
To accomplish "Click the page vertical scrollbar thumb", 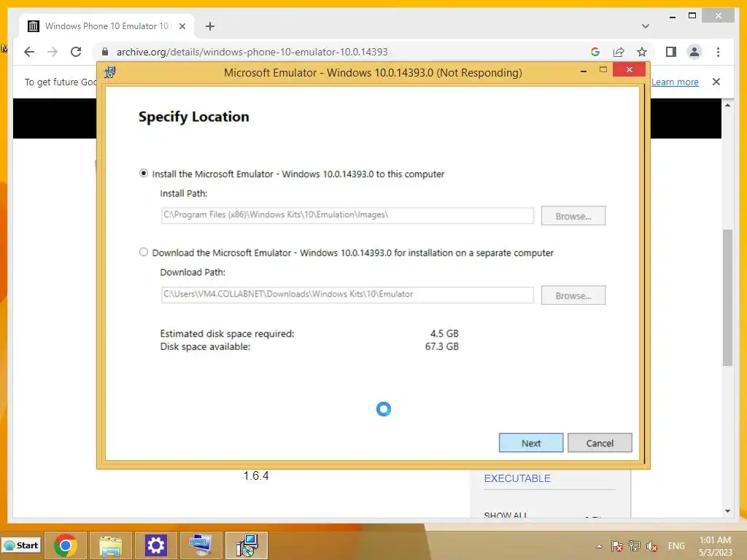I will pos(727,297).
